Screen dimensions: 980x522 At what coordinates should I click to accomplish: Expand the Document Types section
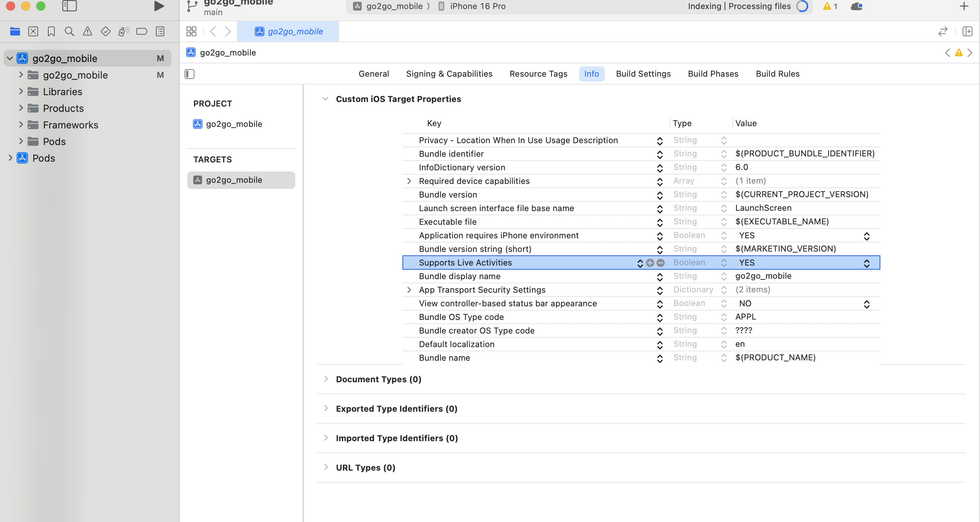coord(326,379)
